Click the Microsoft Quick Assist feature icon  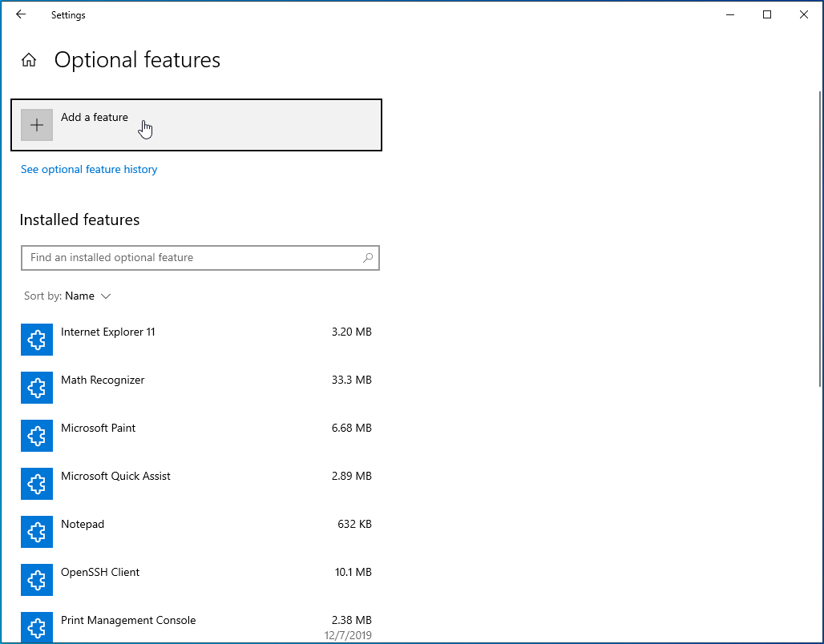37,484
